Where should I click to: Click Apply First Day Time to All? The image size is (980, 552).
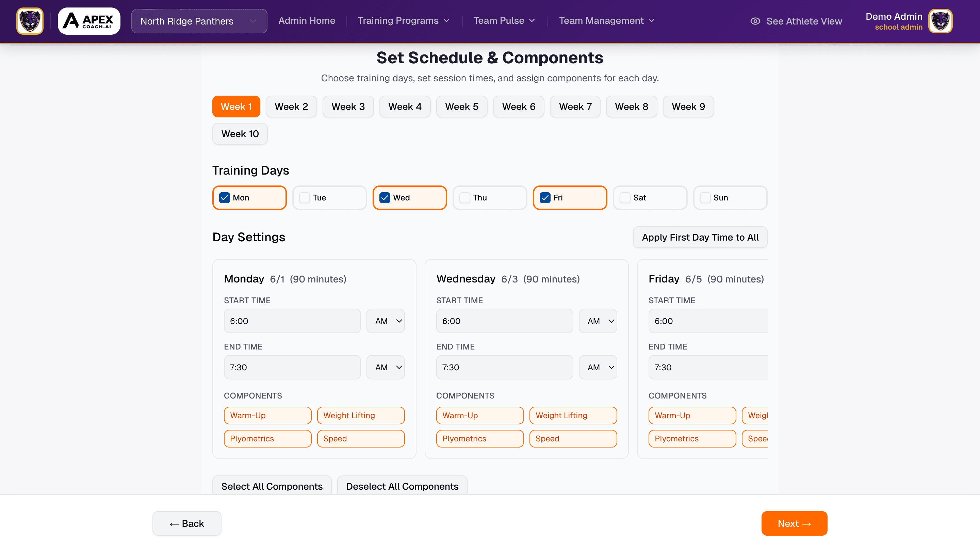[700, 237]
